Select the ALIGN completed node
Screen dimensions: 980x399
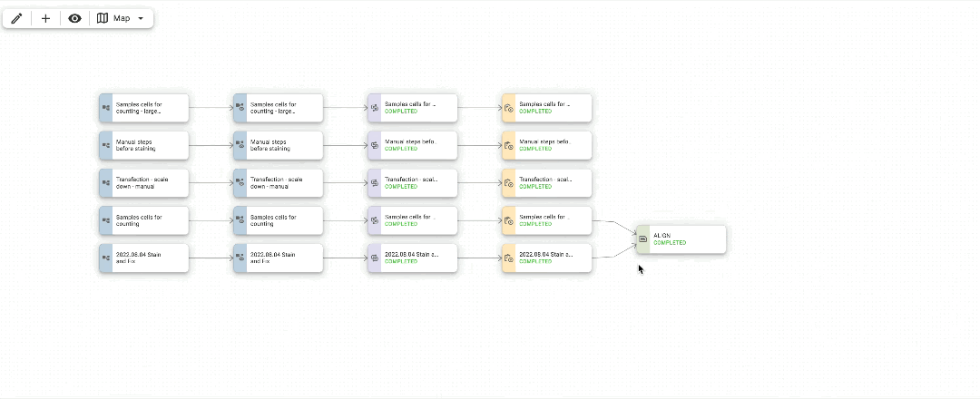(686, 239)
